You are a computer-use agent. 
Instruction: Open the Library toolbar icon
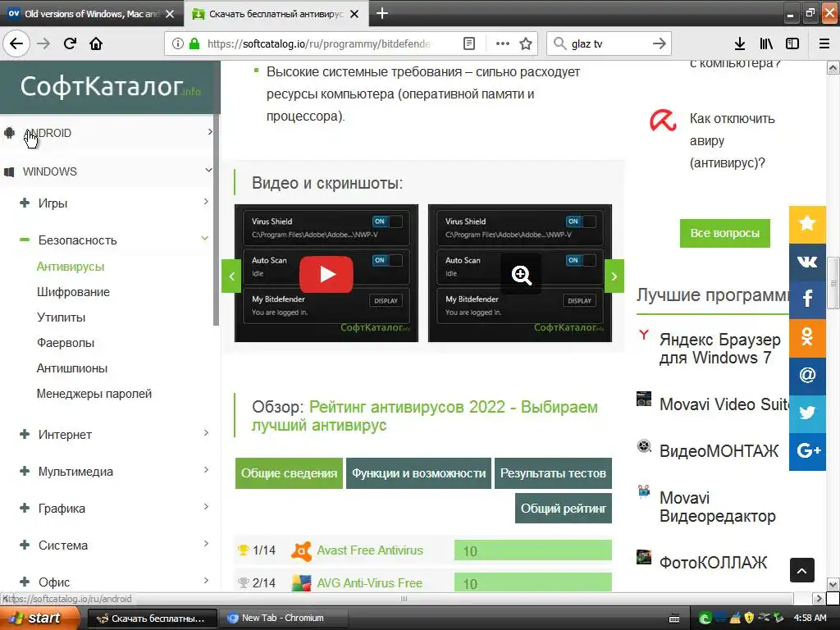(766, 43)
